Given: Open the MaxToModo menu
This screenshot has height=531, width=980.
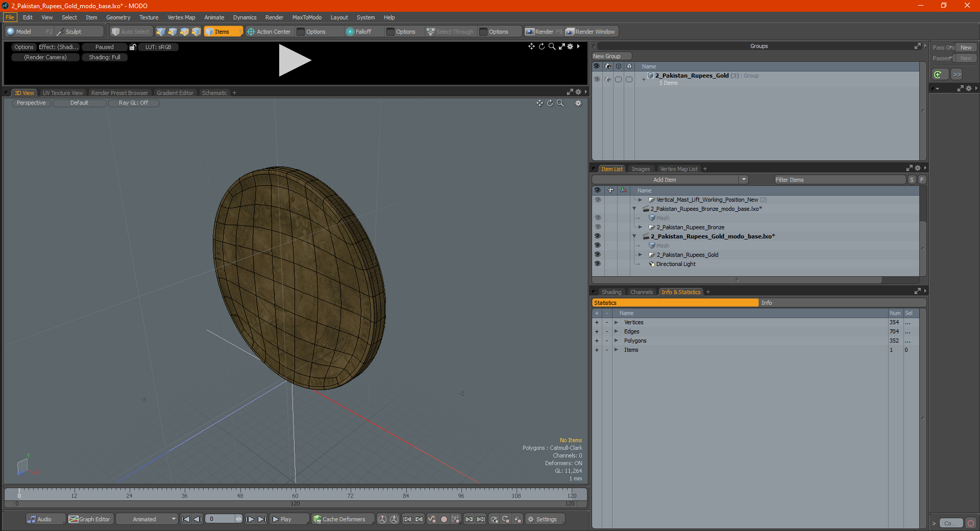Looking at the screenshot, I should [307, 17].
